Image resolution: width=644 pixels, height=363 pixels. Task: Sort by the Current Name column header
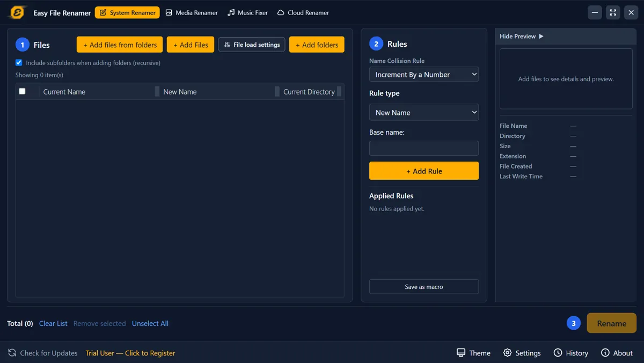(64, 92)
